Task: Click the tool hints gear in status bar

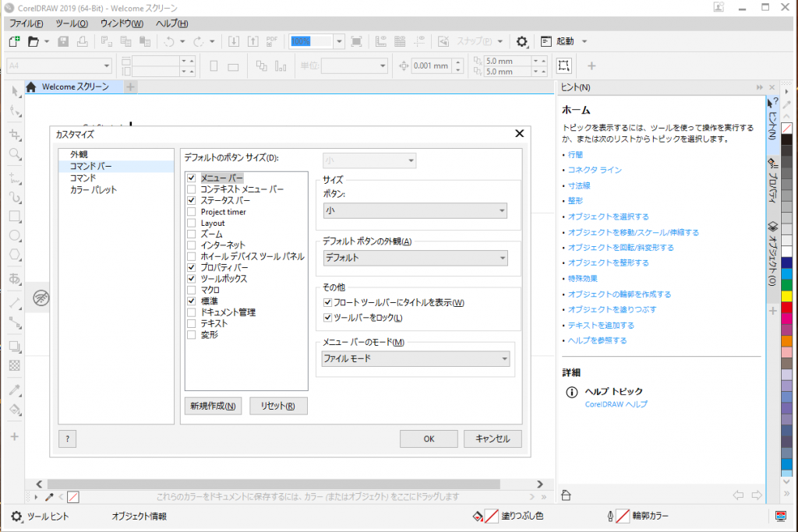Action: click(x=16, y=516)
